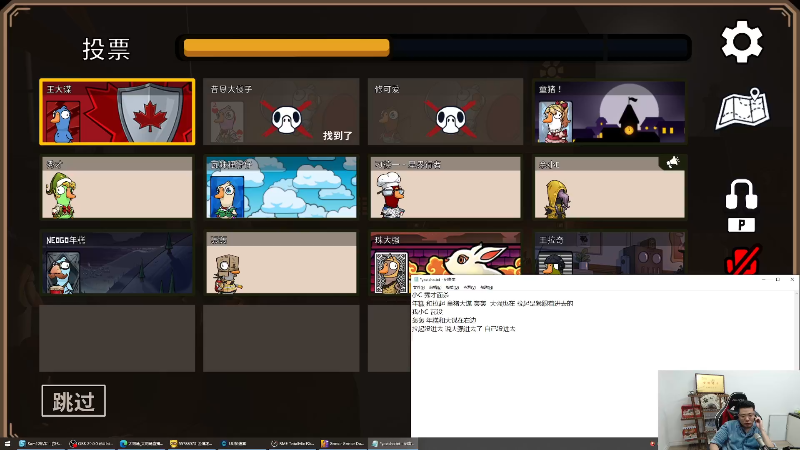The height and width of the screenshot is (450, 800).
Task: Vote for NEOGO年华
Action: click(x=117, y=263)
